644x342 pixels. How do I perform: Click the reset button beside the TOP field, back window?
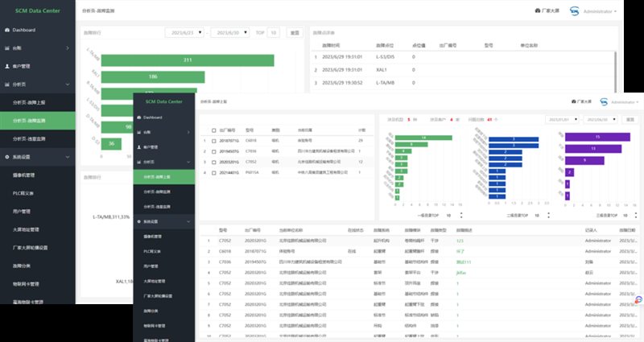(x=295, y=32)
